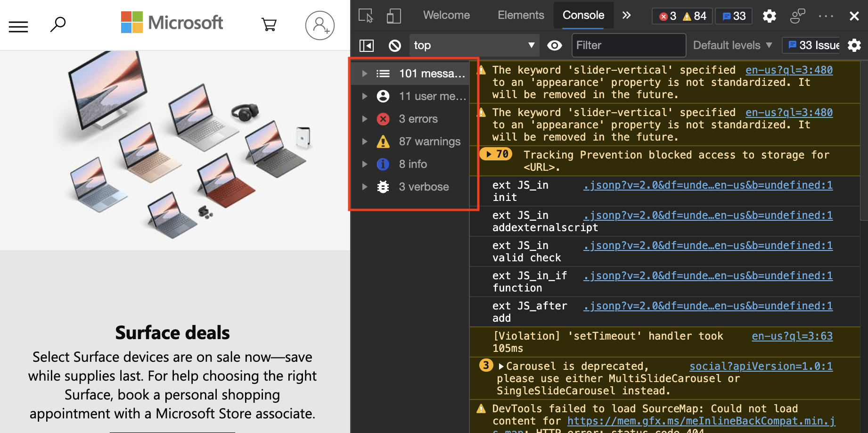This screenshot has height=433, width=868.
Task: Switch to the Elements tab
Action: (x=521, y=15)
